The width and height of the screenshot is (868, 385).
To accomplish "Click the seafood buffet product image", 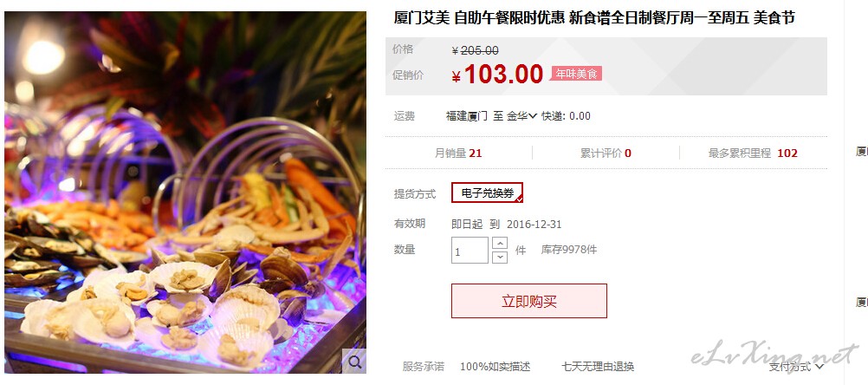I will pos(185,192).
